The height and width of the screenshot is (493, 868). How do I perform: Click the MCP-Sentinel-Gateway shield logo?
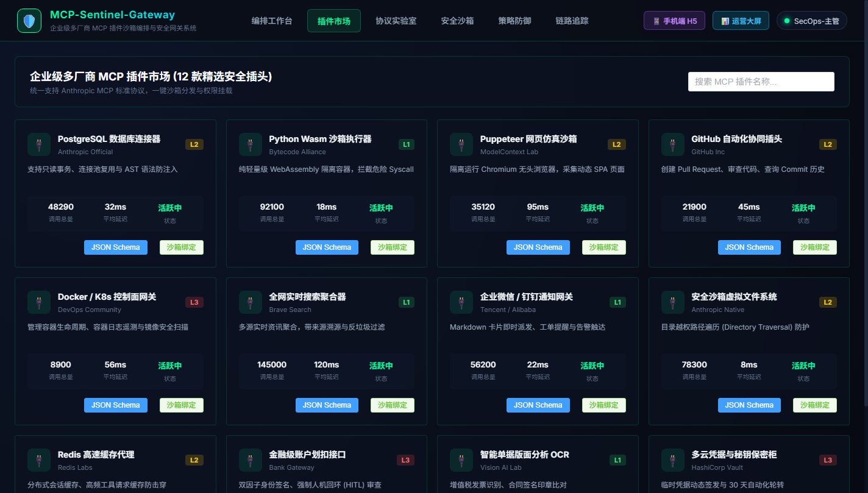pos(29,21)
